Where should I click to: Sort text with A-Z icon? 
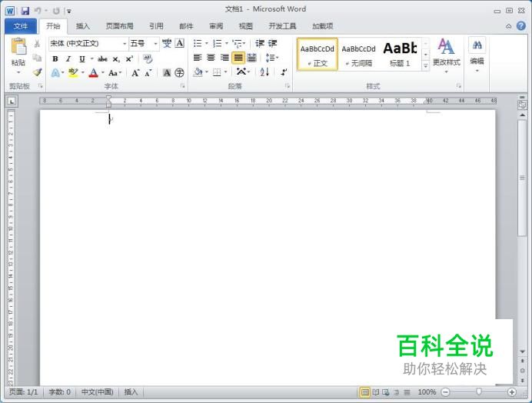point(264,72)
